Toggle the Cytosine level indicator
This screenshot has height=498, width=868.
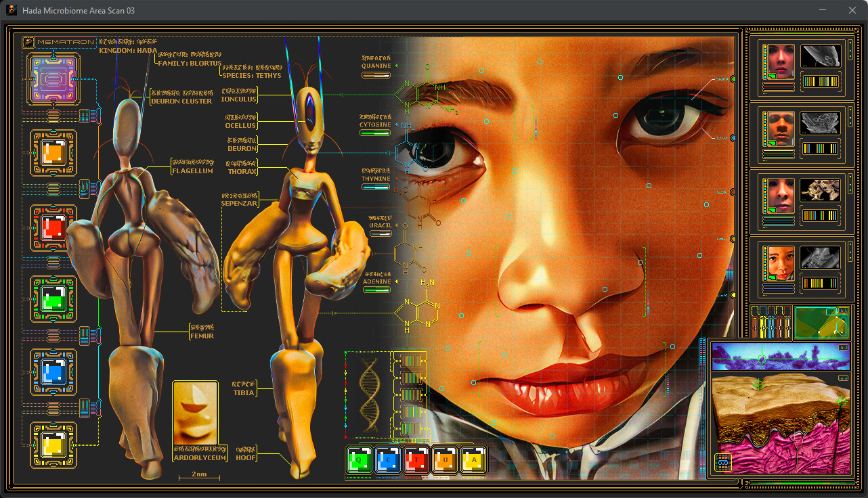point(376,133)
